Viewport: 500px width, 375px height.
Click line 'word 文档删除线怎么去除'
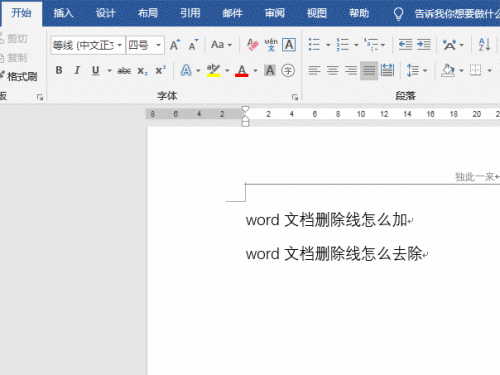click(334, 254)
